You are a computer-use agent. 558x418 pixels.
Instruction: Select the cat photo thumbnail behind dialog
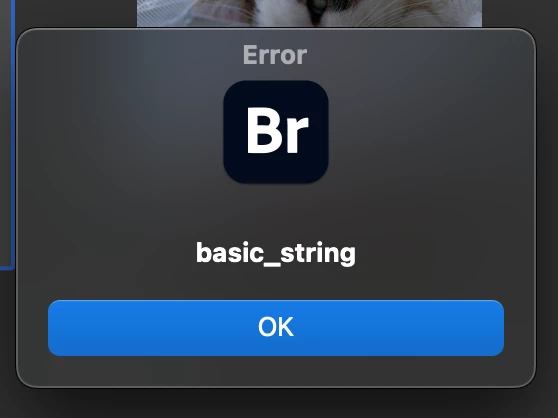pos(309,13)
